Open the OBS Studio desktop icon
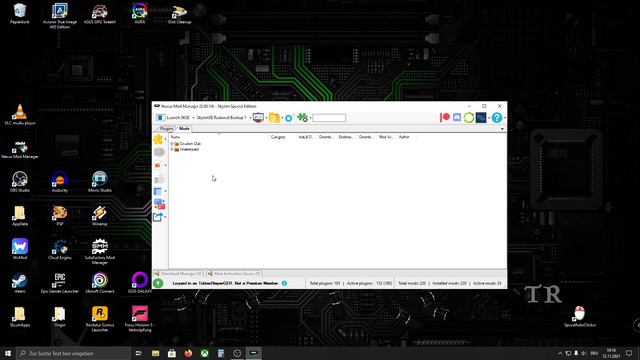The image size is (640, 360). [x=20, y=182]
